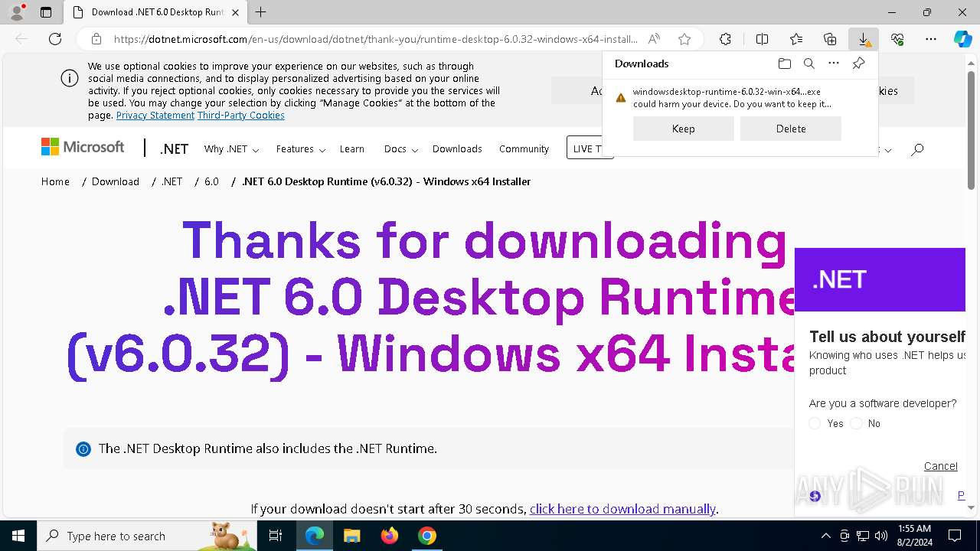Pin the Downloads panel
Viewport: 980px width, 551px height.
click(858, 64)
